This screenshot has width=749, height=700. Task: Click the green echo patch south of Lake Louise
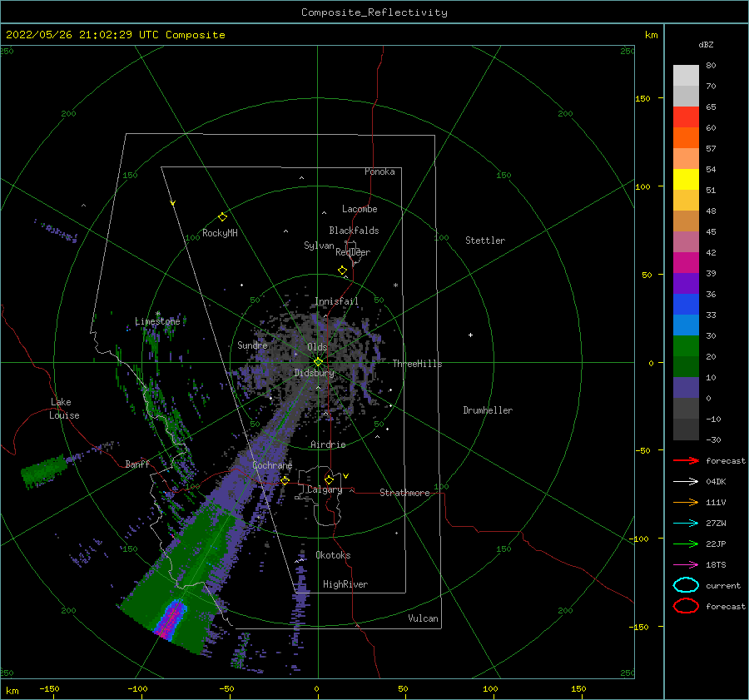44,470
